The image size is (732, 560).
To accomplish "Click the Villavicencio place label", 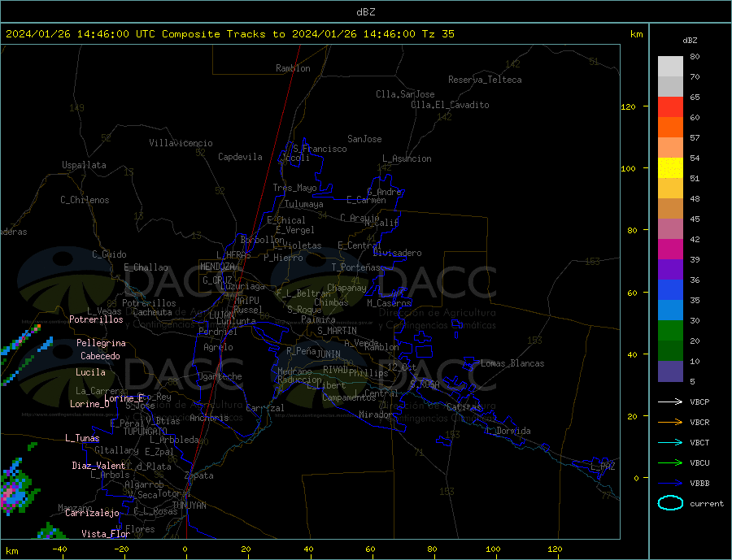I will [181, 143].
